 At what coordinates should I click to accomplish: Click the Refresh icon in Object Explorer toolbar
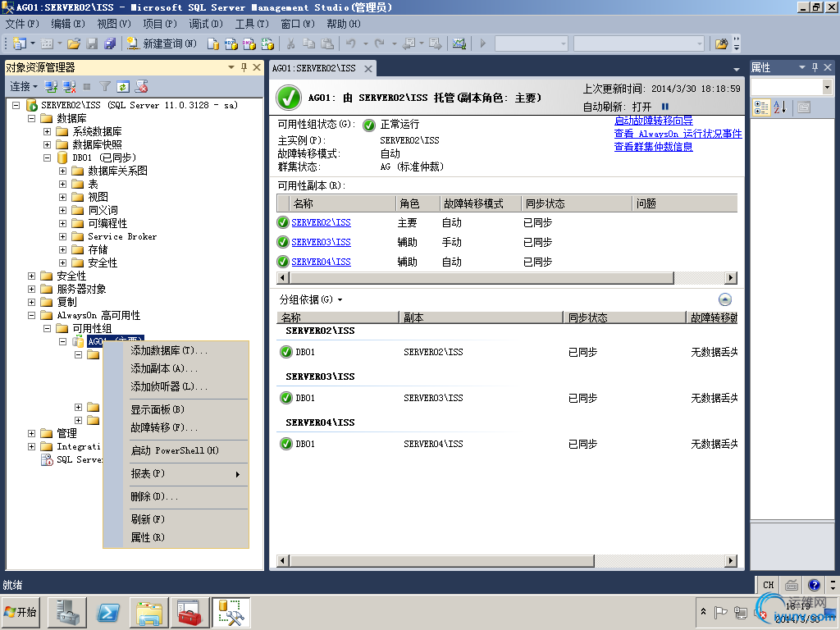123,86
